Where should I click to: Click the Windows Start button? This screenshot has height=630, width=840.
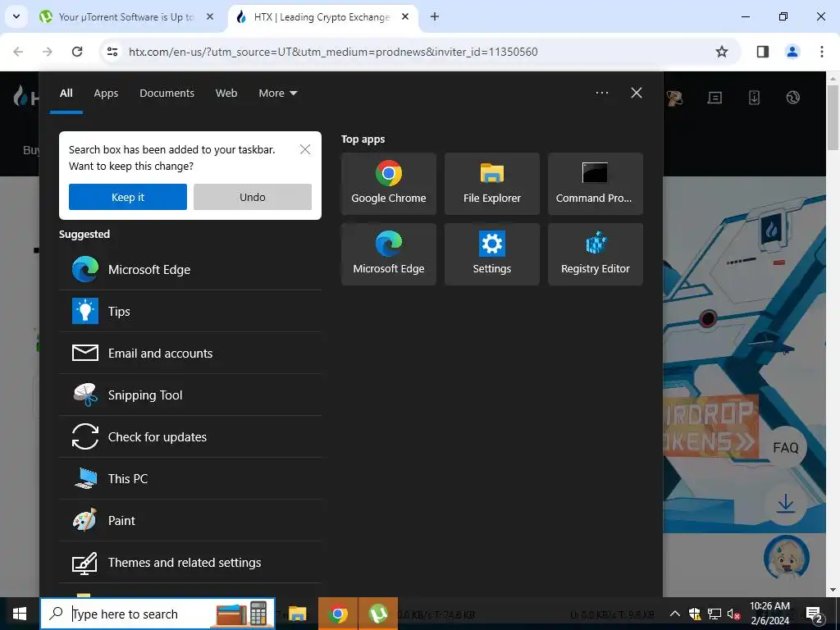tap(20, 614)
